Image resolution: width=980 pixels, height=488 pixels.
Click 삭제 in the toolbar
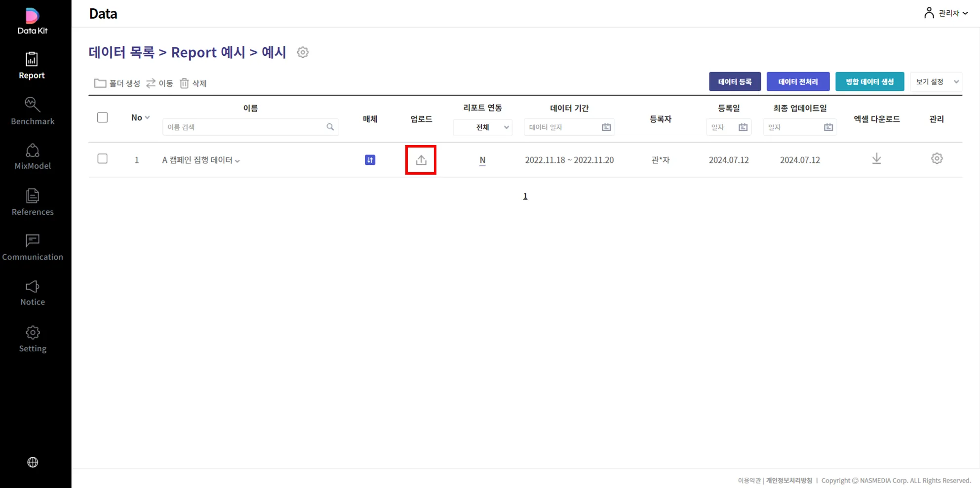(x=193, y=83)
